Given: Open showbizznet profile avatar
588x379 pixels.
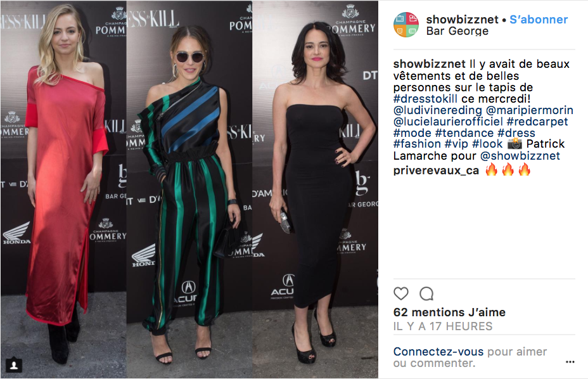Looking at the screenshot, I should pos(406,25).
